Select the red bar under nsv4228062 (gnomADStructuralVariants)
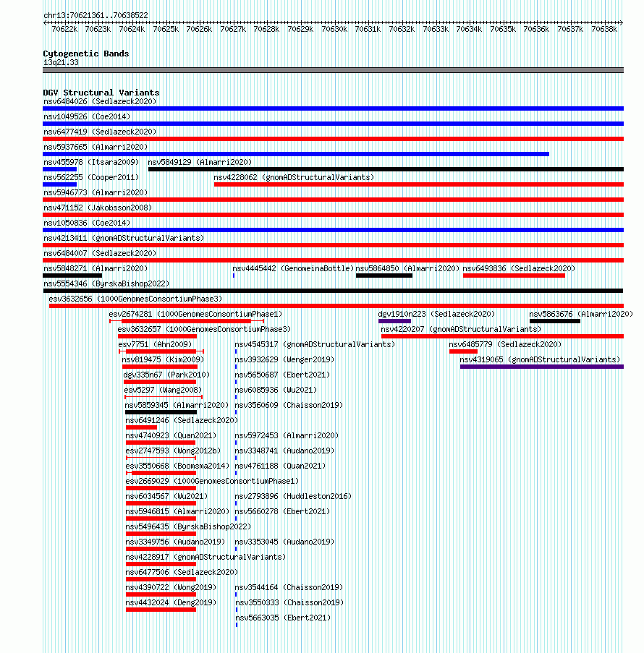 (x=419, y=184)
